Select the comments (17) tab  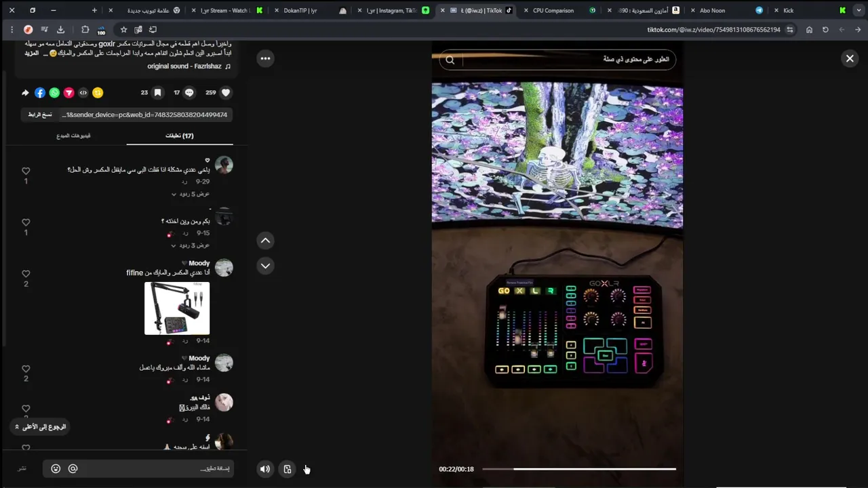pos(180,136)
